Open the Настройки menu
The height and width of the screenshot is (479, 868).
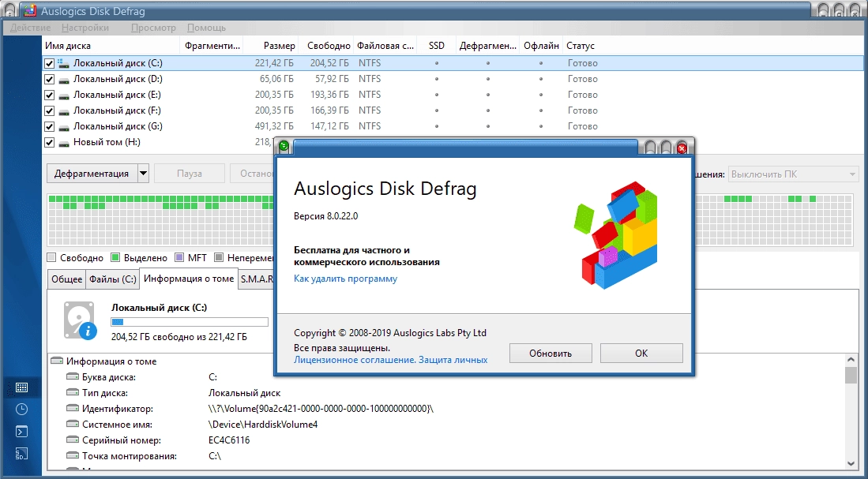[85, 27]
